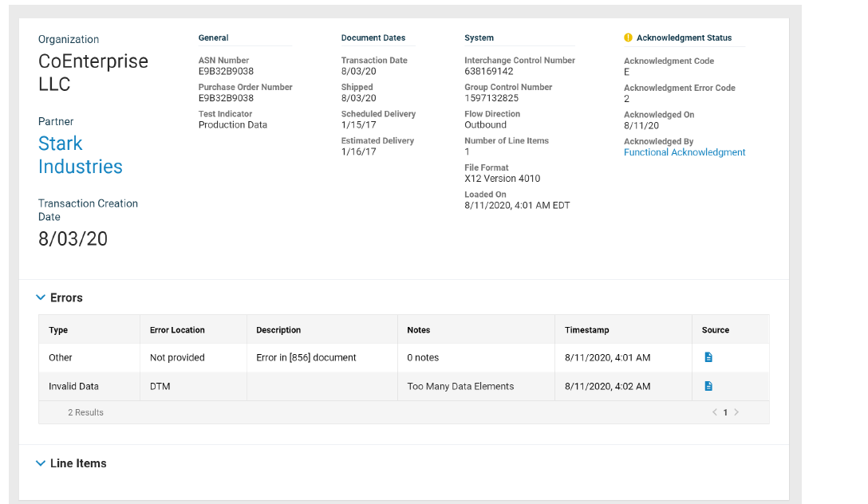868x504 pixels.
Task: Click the 'General' section heading
Action: pyautogui.click(x=213, y=37)
